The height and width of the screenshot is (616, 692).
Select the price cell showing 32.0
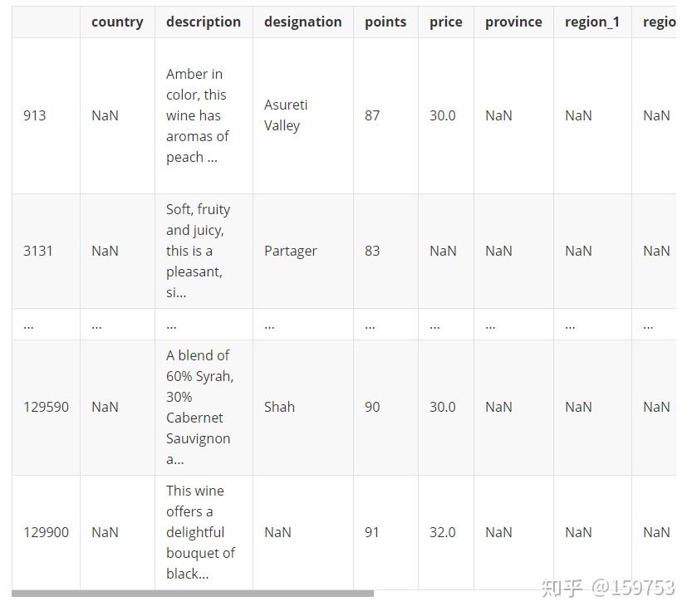click(x=443, y=532)
